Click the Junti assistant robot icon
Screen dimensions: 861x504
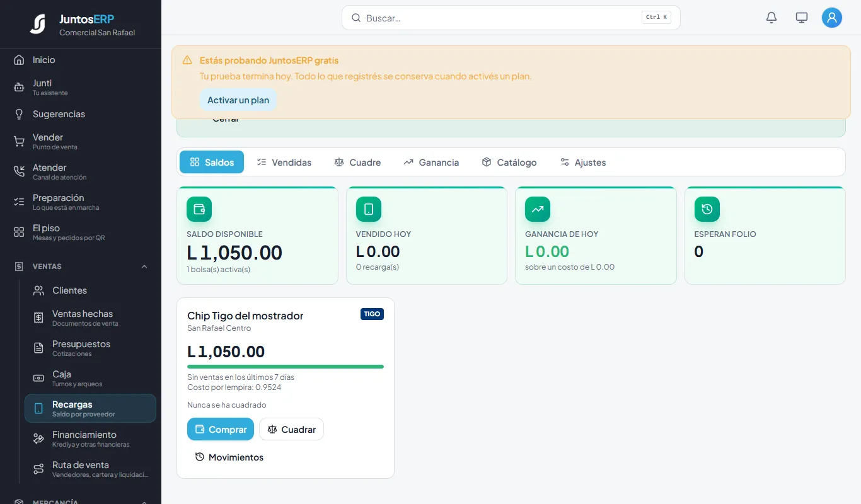[x=19, y=88]
